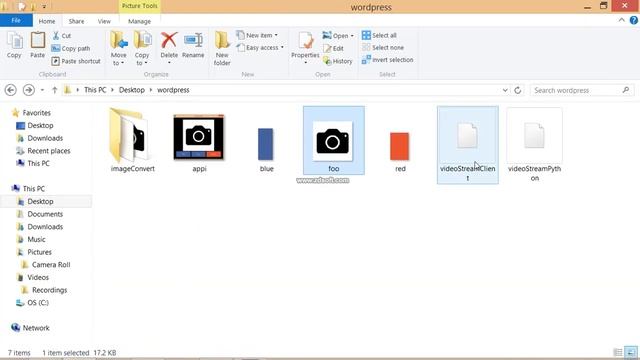The image size is (640, 360).
Task: Open This PC under Favorites
Action: pyautogui.click(x=33, y=163)
